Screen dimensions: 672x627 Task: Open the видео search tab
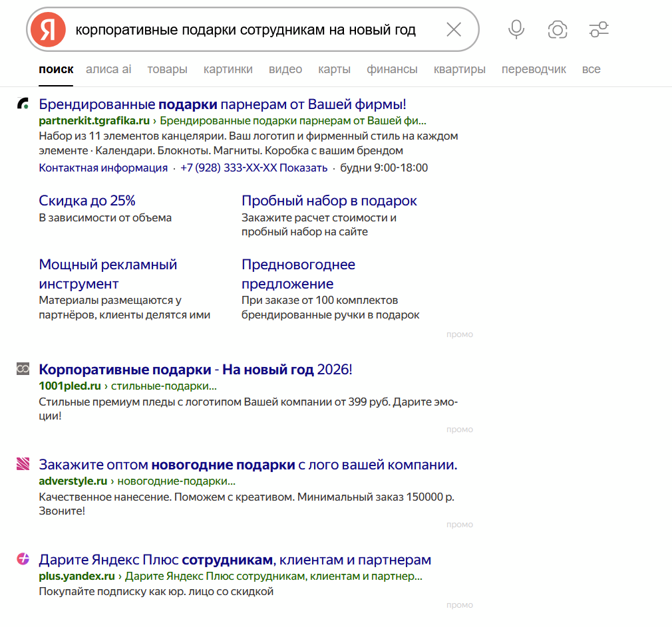pyautogui.click(x=285, y=68)
